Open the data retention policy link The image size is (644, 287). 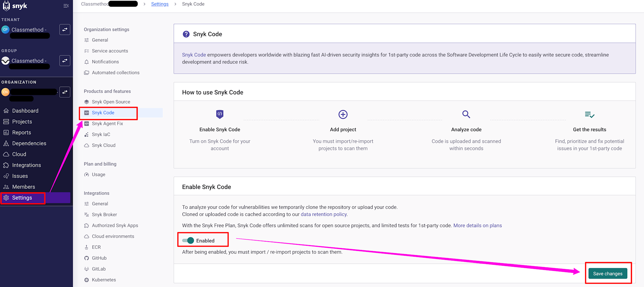click(x=324, y=215)
